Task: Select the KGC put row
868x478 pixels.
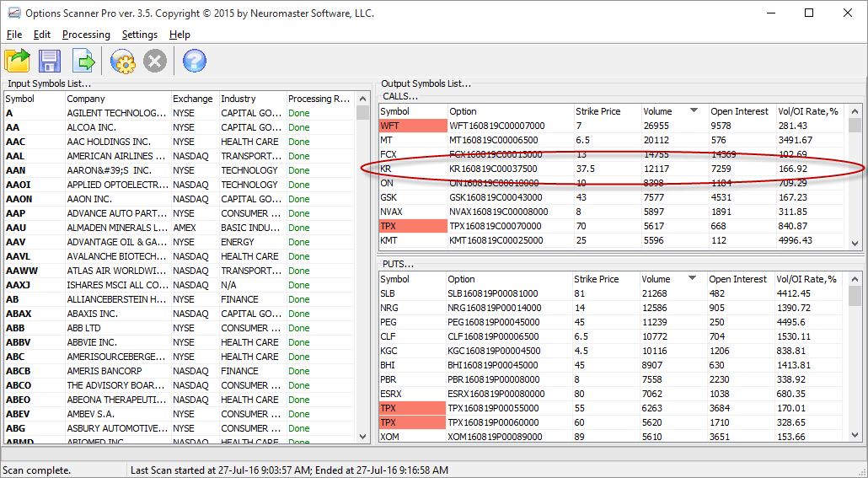Action: tap(613, 352)
